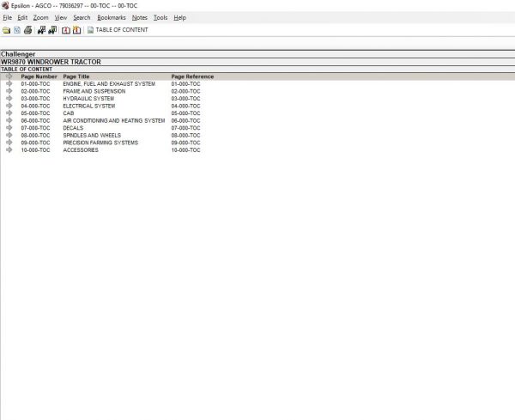Click the second binoculars search icon
This screenshot has width=515, height=420.
coord(52,30)
